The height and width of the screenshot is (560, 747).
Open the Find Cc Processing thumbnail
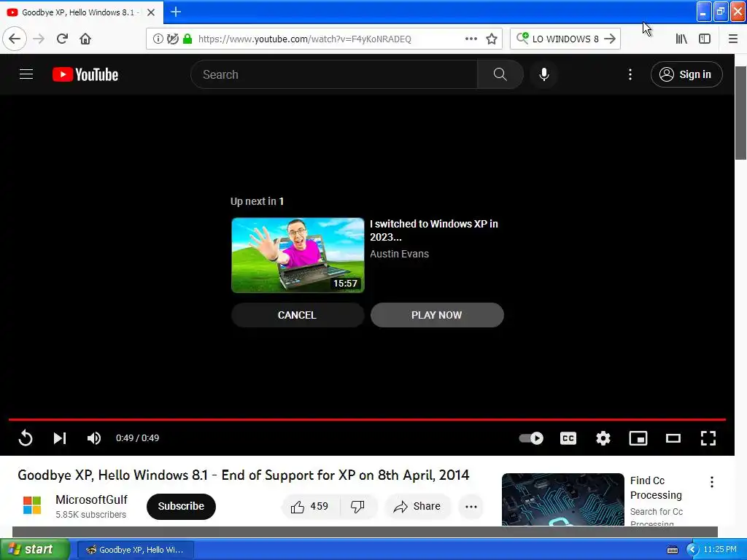click(x=563, y=499)
